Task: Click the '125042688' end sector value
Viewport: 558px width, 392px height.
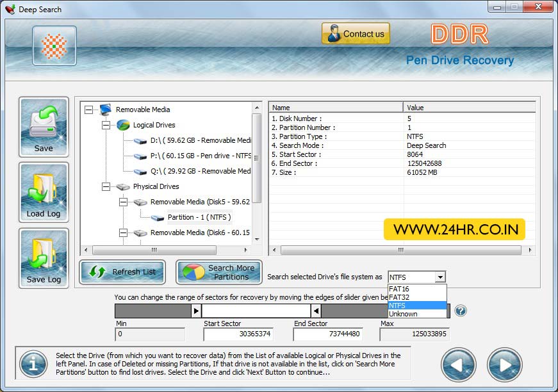Action: coord(424,163)
